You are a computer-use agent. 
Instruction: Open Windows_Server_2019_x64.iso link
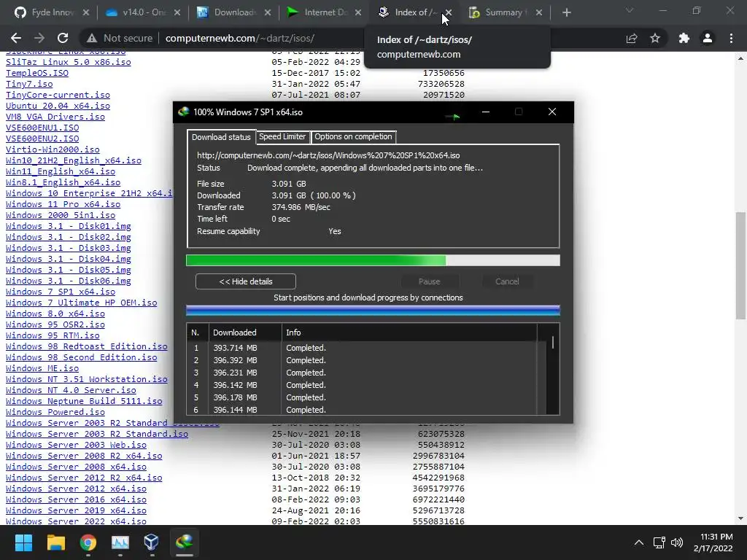[76, 510]
